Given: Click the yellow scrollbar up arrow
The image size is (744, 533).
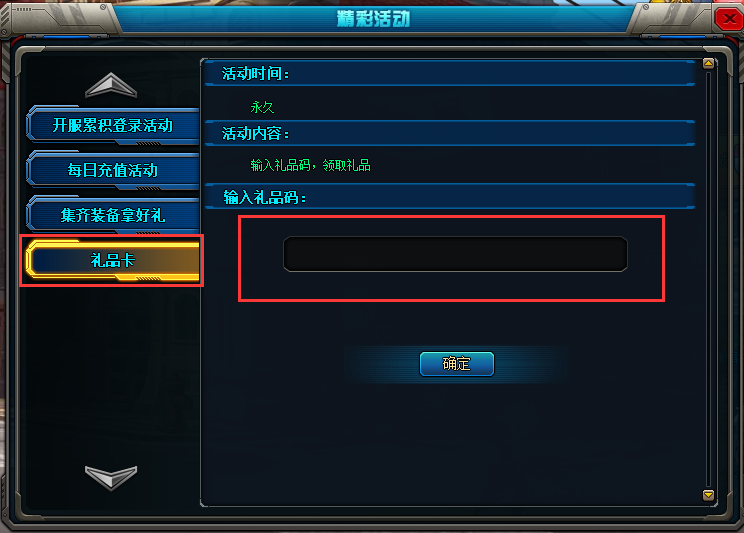Looking at the screenshot, I should pyautogui.click(x=708, y=63).
